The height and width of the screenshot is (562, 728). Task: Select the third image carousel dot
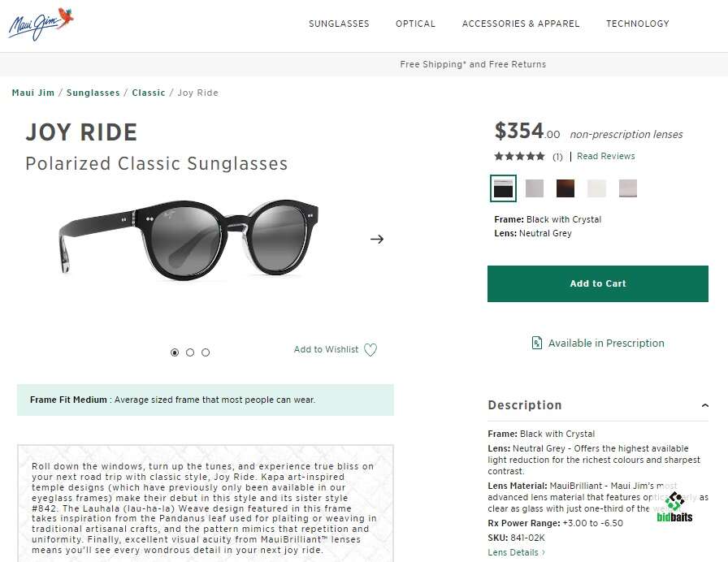(x=206, y=352)
